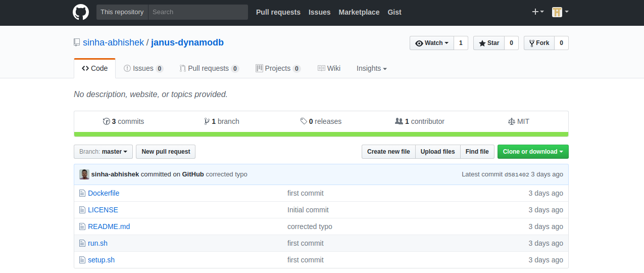Switch to the Issues tab
The width and height of the screenshot is (644, 273).
(x=143, y=68)
